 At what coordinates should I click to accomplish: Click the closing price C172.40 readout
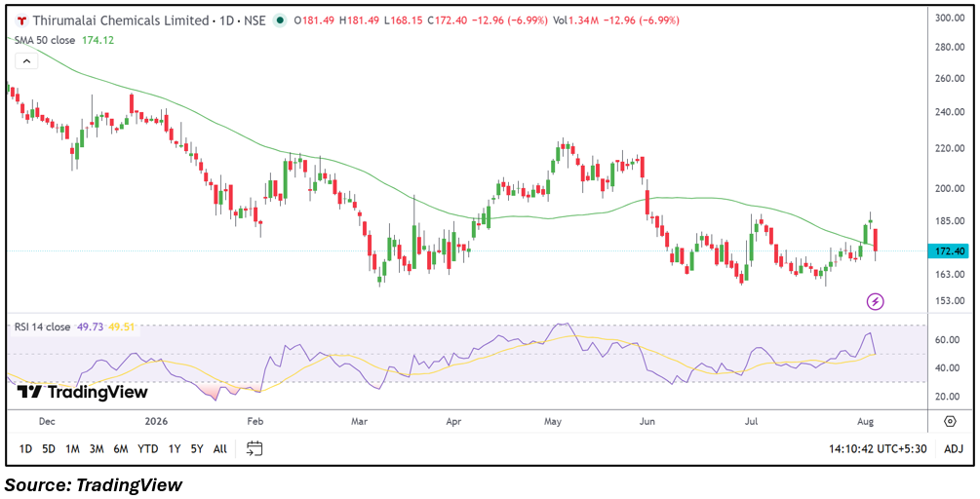click(x=450, y=20)
